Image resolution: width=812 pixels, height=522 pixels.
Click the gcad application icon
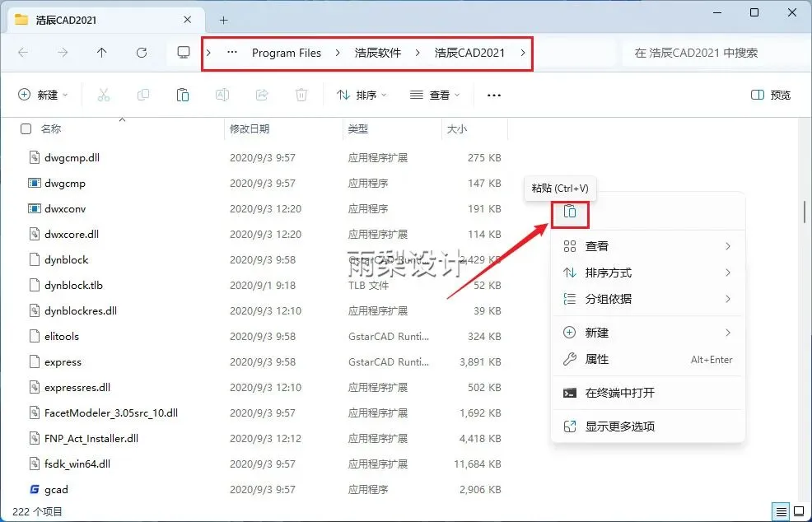tap(35, 489)
